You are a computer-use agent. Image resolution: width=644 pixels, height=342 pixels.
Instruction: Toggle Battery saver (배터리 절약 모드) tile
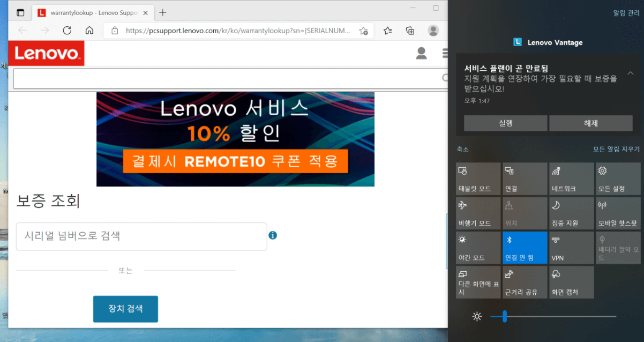tap(618, 247)
